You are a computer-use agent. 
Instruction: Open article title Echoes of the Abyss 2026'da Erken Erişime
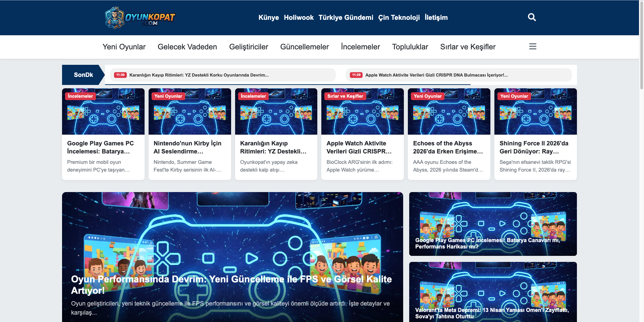(448, 147)
